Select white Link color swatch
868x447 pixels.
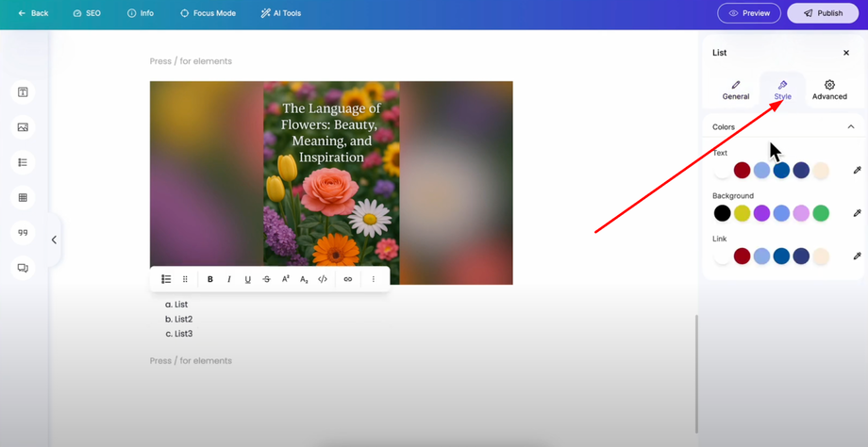(722, 257)
